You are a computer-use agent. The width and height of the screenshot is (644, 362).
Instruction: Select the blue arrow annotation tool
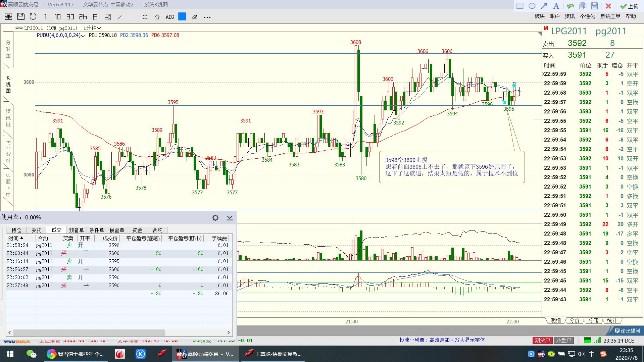click(544, 6)
